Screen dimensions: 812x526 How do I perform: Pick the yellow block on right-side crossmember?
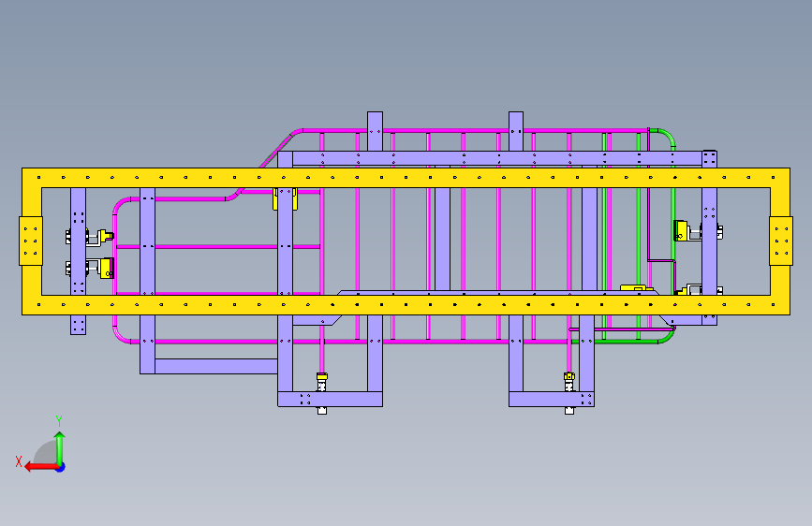pos(681,231)
